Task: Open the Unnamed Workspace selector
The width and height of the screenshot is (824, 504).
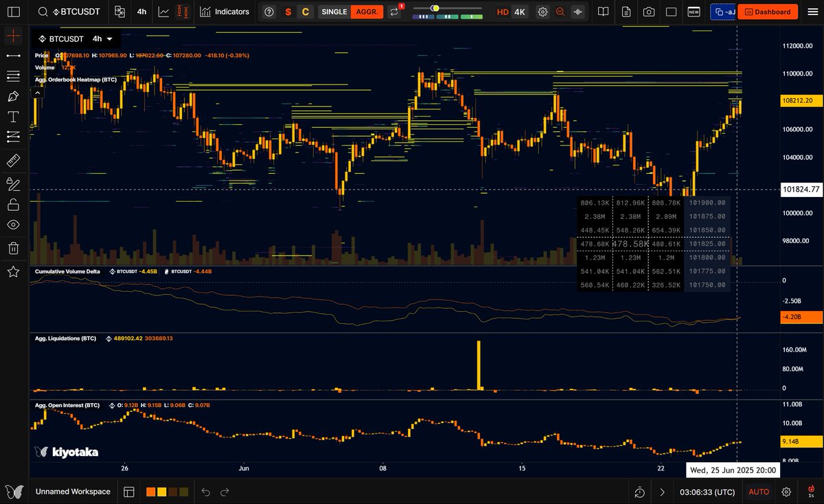Action: 73,492
